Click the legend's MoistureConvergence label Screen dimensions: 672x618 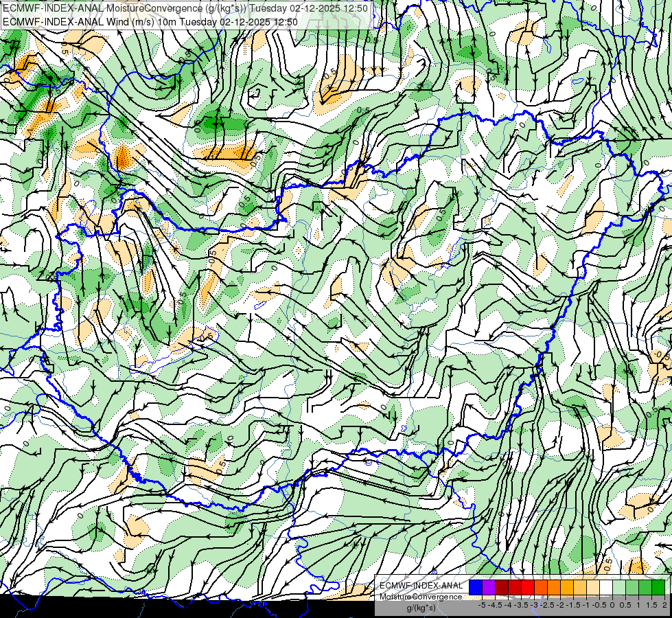[x=421, y=597]
